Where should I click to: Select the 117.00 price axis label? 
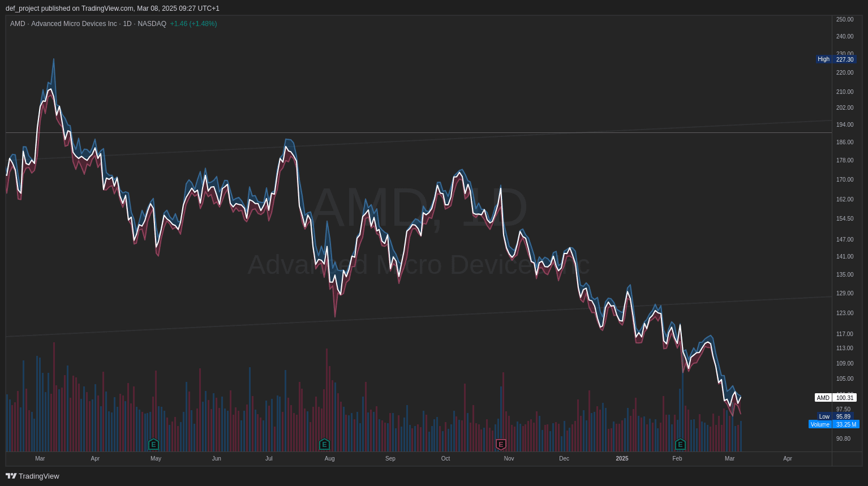tap(845, 334)
